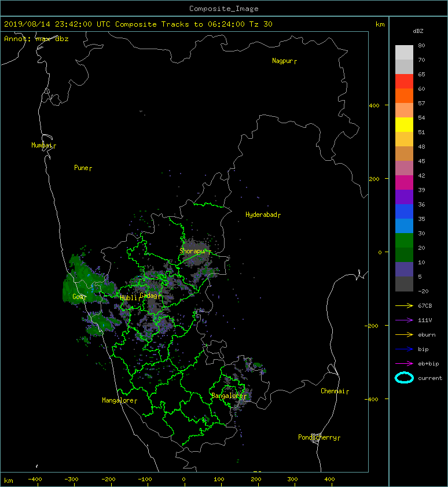This screenshot has width=448, height=487.
Task: Select the Pondicherry city label
Action: coord(319,438)
